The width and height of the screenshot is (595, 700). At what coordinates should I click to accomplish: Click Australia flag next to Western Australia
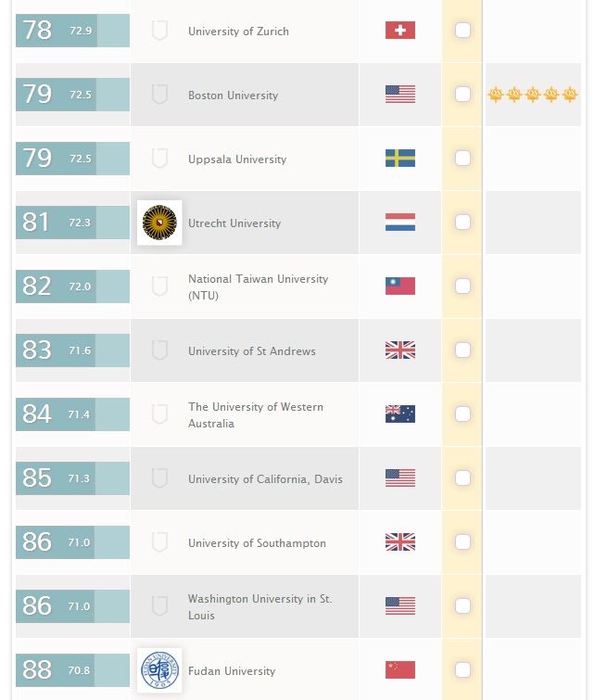[x=400, y=414]
